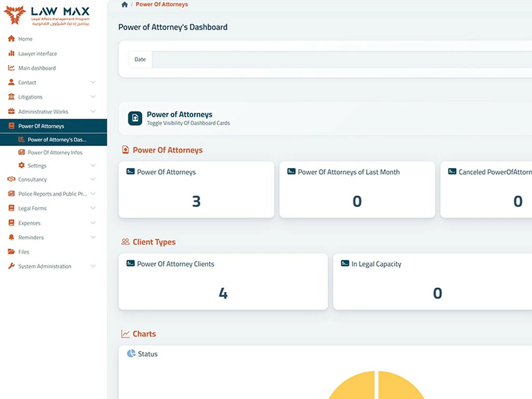Image resolution: width=532 pixels, height=399 pixels.
Task: Click the home icon in breadcrumb
Action: tap(125, 4)
